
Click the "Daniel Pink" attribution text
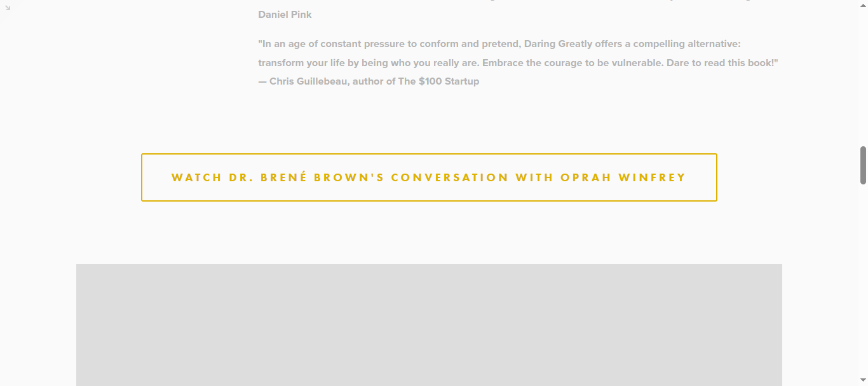pyautogui.click(x=285, y=15)
